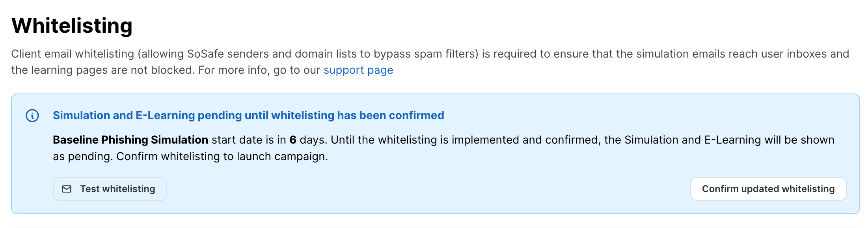Click the envelope icon on Test whitelisting
This screenshot has height=228, width=868.
pyautogui.click(x=67, y=189)
